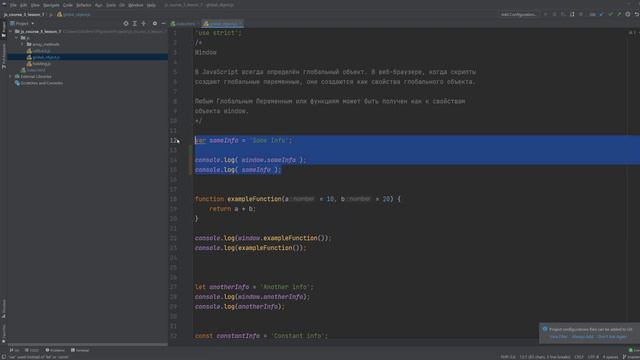Open the Refactor menu
This screenshot has height=360, width=640.
coord(84,5)
